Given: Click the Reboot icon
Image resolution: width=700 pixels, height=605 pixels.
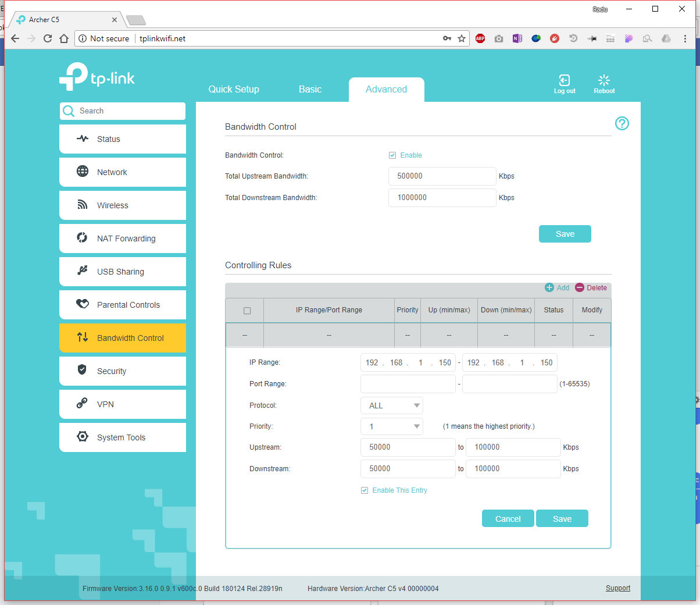Looking at the screenshot, I should [604, 81].
